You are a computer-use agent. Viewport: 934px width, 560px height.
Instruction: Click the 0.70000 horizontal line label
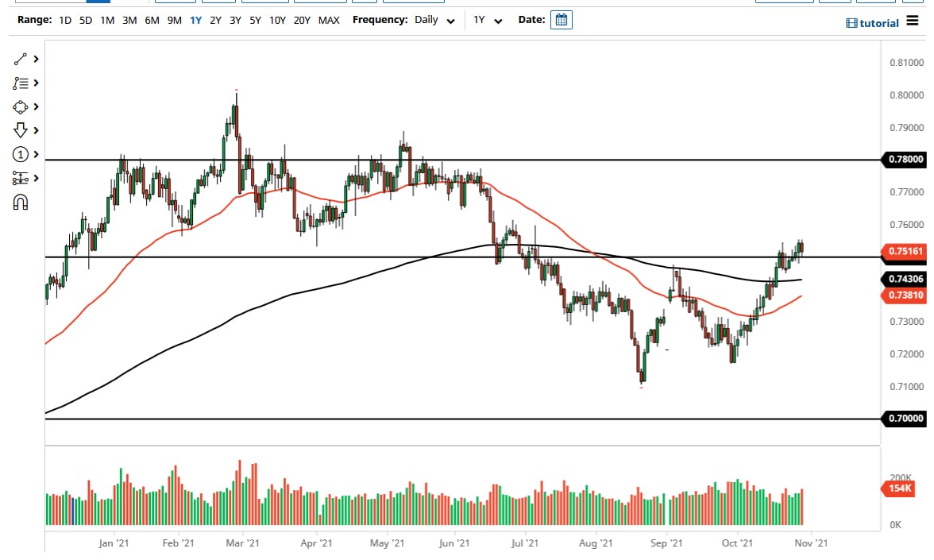(x=904, y=418)
